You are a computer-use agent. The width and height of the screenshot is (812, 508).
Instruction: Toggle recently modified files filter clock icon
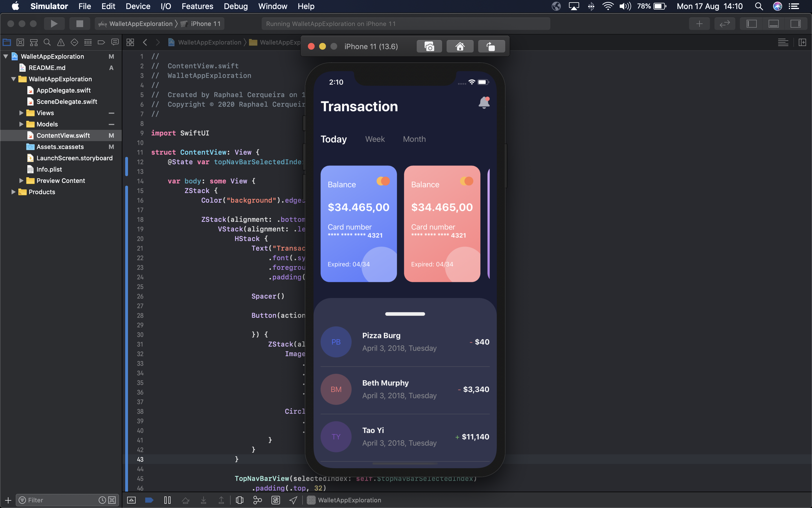click(x=102, y=500)
